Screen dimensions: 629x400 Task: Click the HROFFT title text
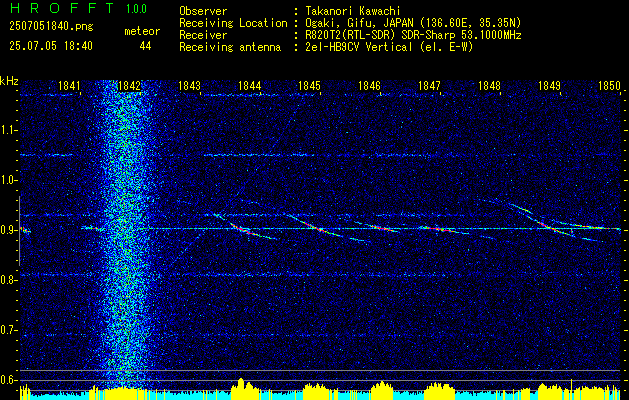click(61, 8)
